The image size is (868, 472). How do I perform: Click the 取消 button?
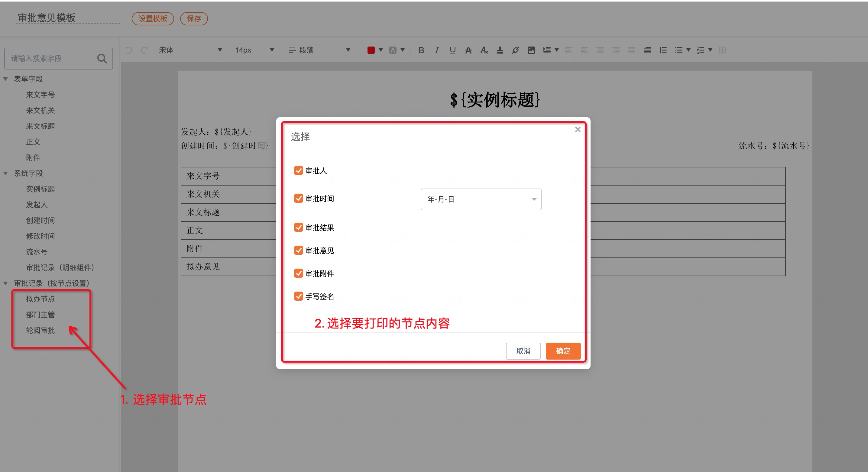coord(523,351)
